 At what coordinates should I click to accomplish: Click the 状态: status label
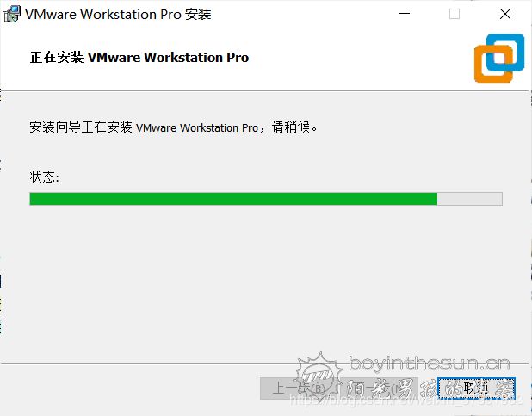(45, 177)
